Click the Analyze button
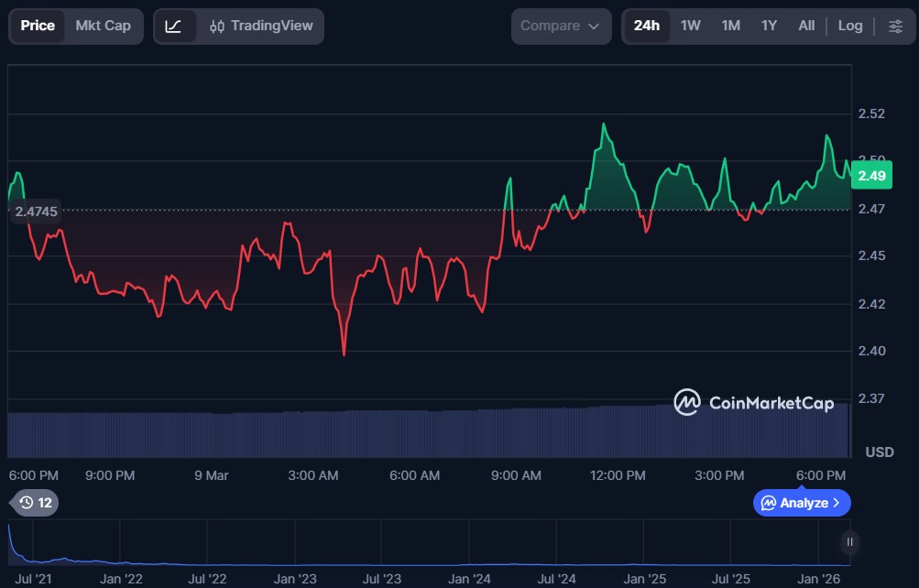 click(x=802, y=503)
